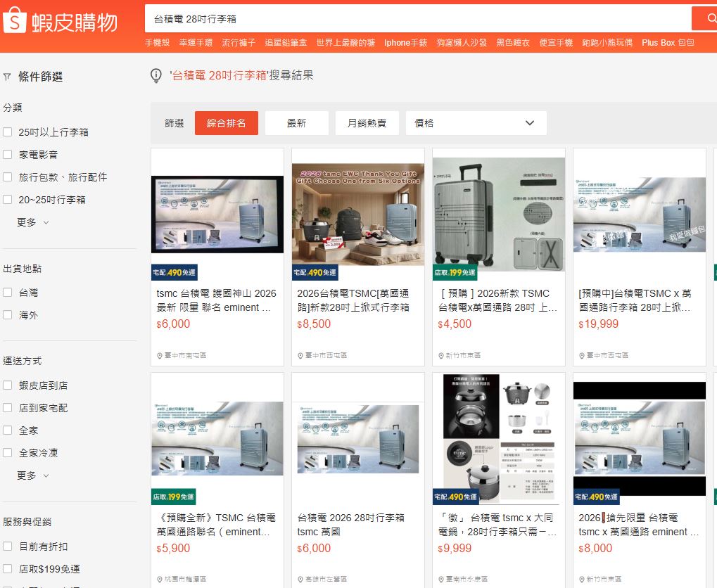Select the 綜合排名 sort option
Viewport: 717px width, 588px height.
point(226,122)
